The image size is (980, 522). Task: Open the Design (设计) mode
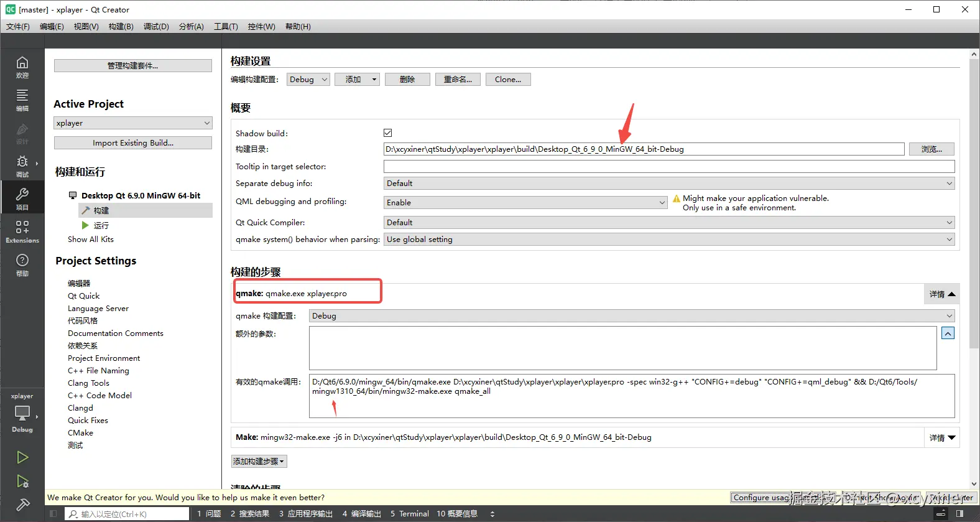point(22,133)
